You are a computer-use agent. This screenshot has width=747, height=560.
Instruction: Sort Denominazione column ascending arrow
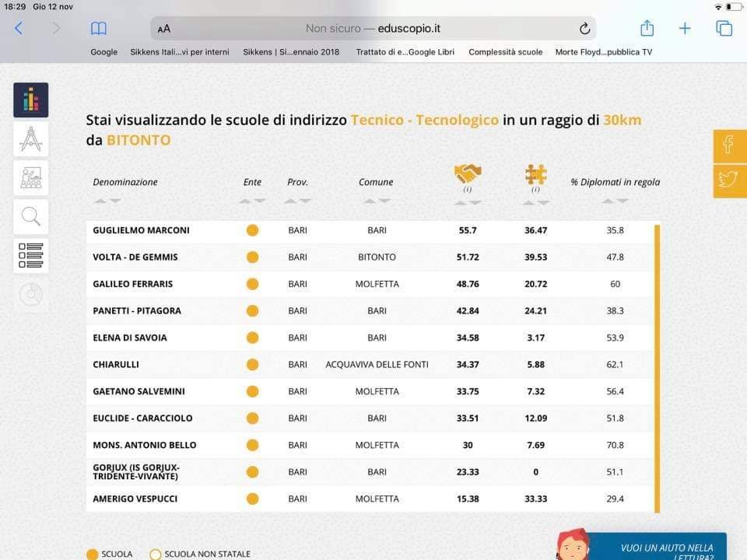coord(100,201)
